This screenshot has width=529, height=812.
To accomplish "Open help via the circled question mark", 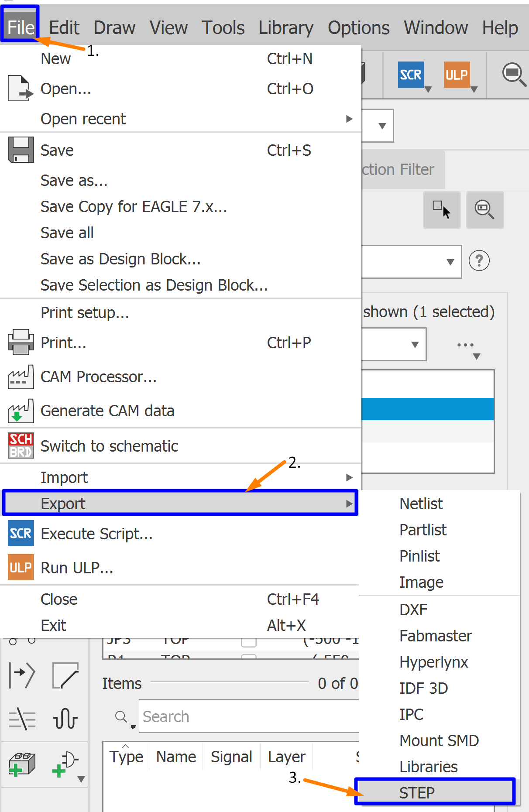I will pyautogui.click(x=479, y=261).
